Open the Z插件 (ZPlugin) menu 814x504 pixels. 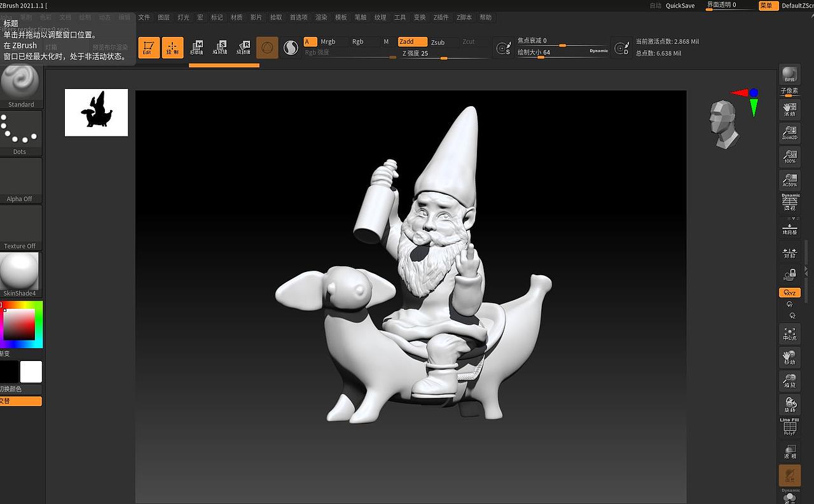[x=441, y=17]
